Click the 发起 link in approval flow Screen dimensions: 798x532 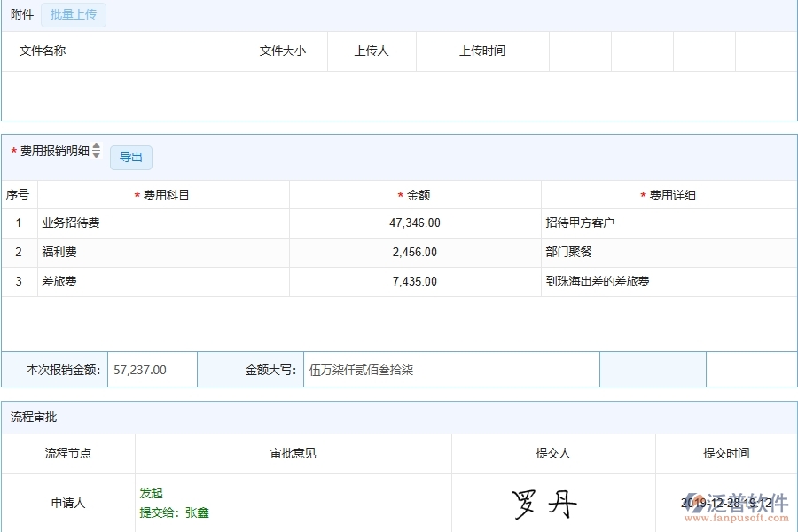point(148,493)
